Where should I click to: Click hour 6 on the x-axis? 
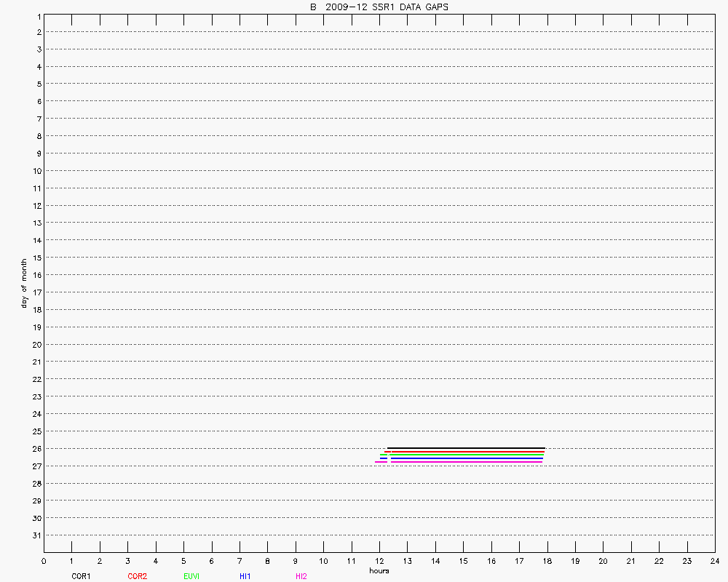click(x=211, y=561)
